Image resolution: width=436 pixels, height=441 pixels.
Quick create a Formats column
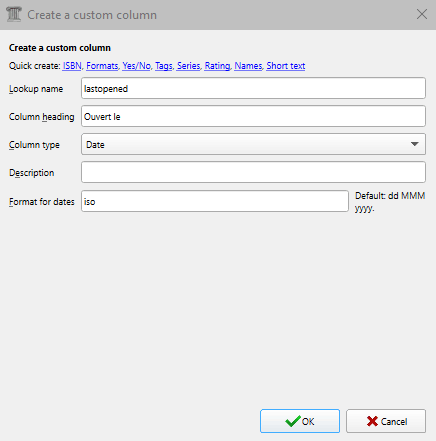click(x=102, y=66)
